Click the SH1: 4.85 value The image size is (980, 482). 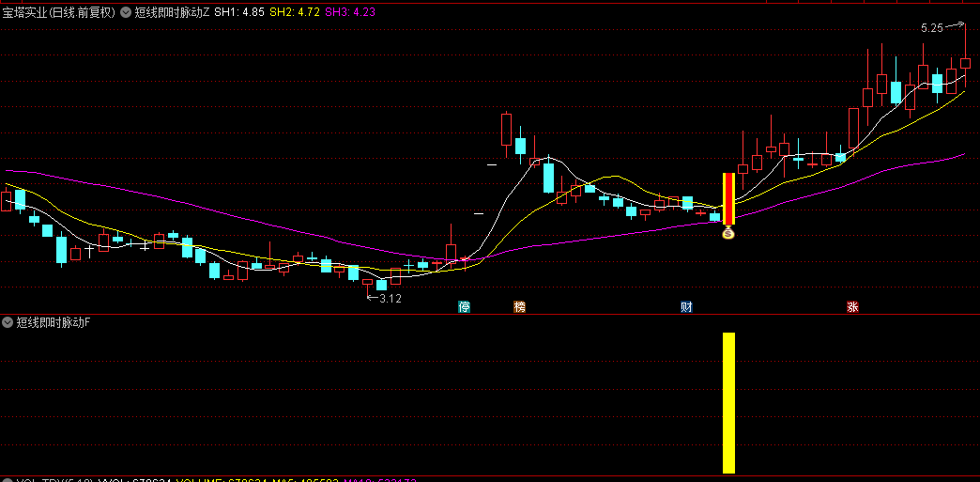pyautogui.click(x=239, y=12)
